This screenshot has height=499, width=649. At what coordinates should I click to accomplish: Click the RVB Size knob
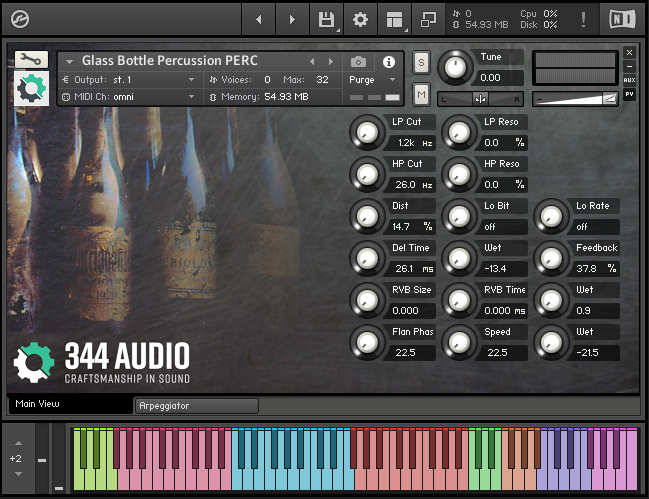coord(367,300)
